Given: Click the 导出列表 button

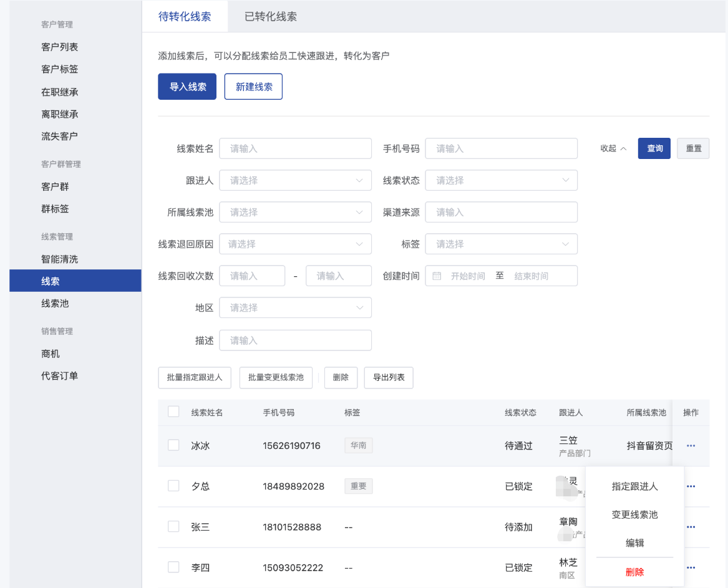Looking at the screenshot, I should pyautogui.click(x=389, y=378).
